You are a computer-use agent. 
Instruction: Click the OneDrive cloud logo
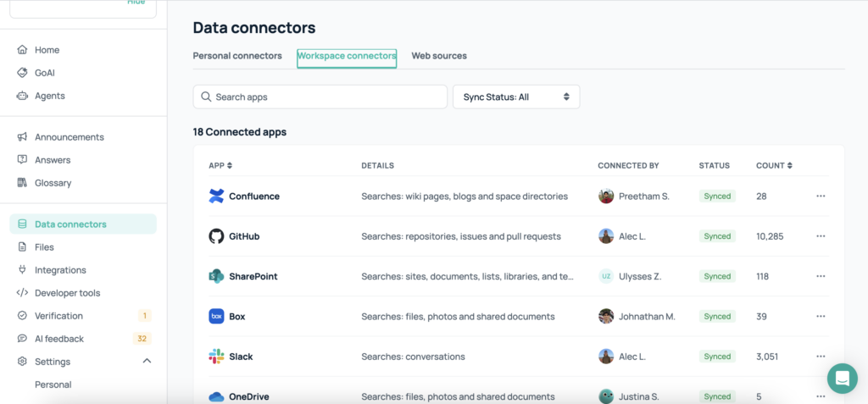(216, 397)
